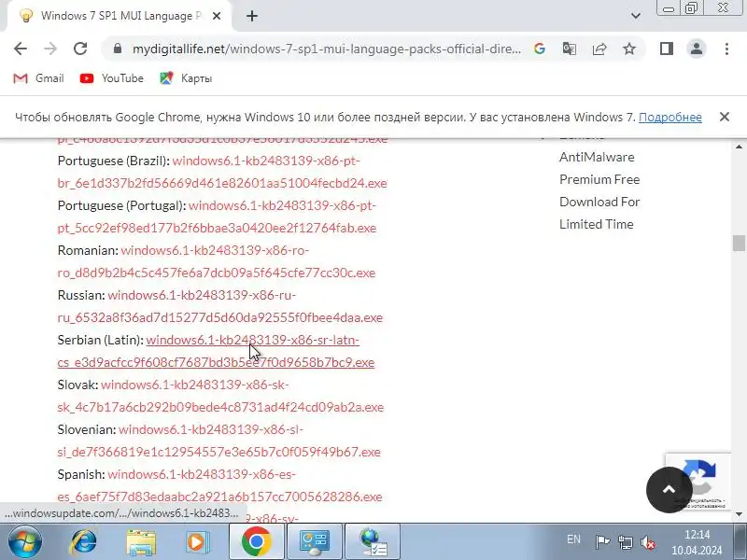The image size is (747, 560).
Task: Download Serbian (Latin) language pack link
Action: pyautogui.click(x=216, y=351)
